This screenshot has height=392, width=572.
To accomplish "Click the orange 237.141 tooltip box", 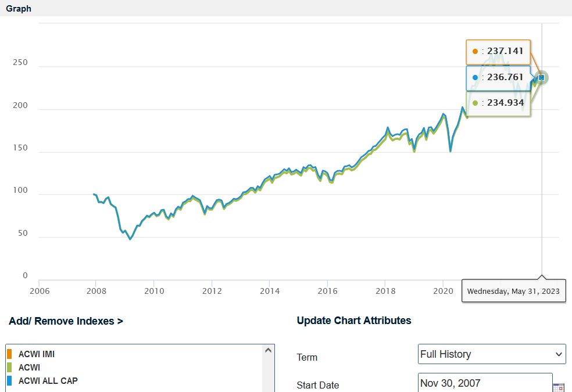I will click(x=498, y=52).
